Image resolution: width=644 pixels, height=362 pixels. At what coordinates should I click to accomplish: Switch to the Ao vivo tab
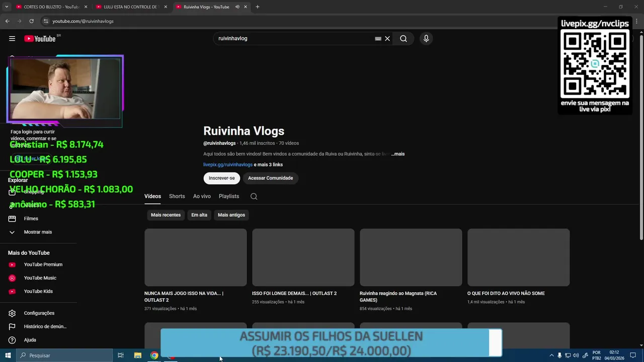202,197
